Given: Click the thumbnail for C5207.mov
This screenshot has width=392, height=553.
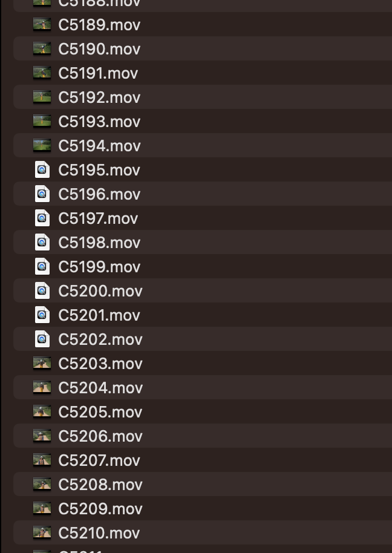Looking at the screenshot, I should (x=42, y=460).
